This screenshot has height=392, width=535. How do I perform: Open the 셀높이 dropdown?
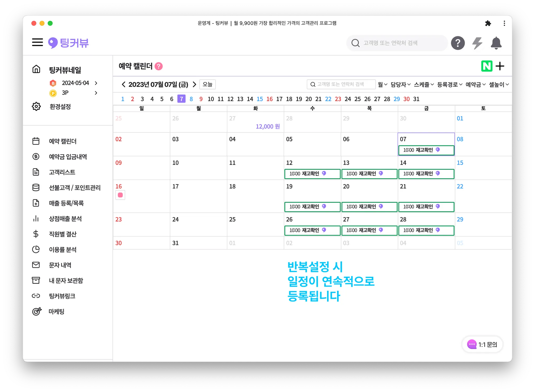click(499, 84)
